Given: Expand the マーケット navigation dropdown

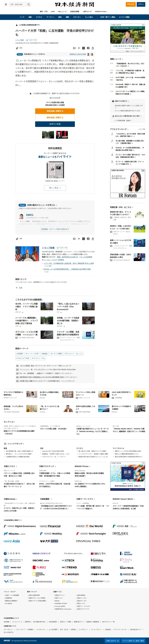Looking at the screenshot, I should pyautogui.click(x=51, y=17).
